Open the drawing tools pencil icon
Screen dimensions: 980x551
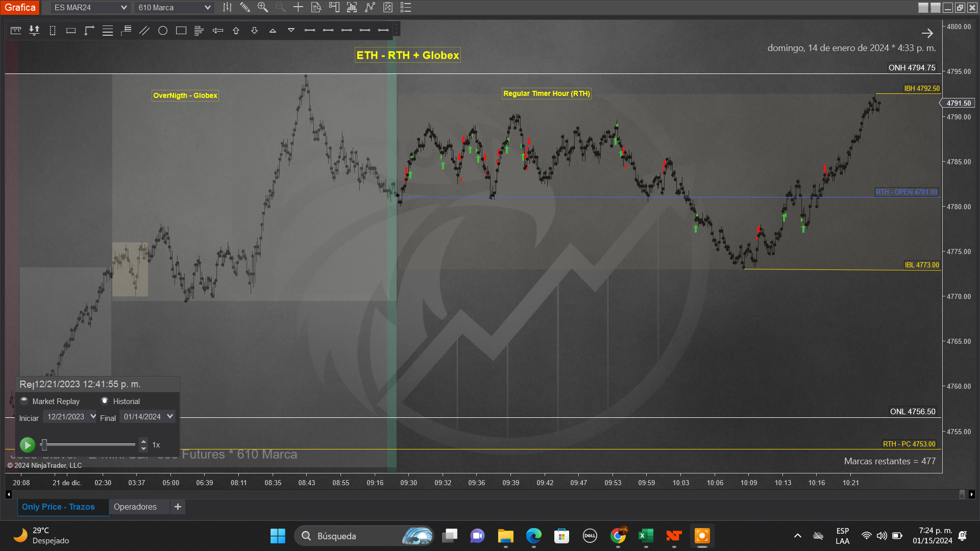click(x=245, y=7)
